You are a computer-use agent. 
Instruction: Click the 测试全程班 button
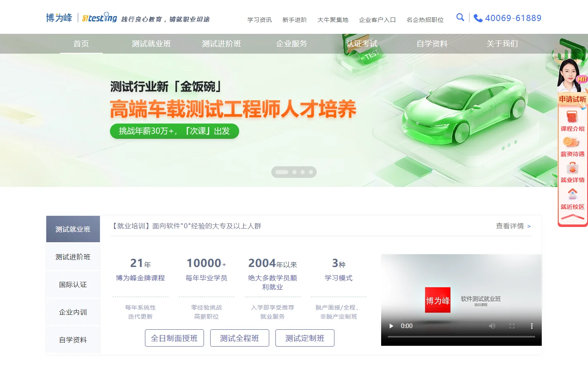pyautogui.click(x=239, y=338)
